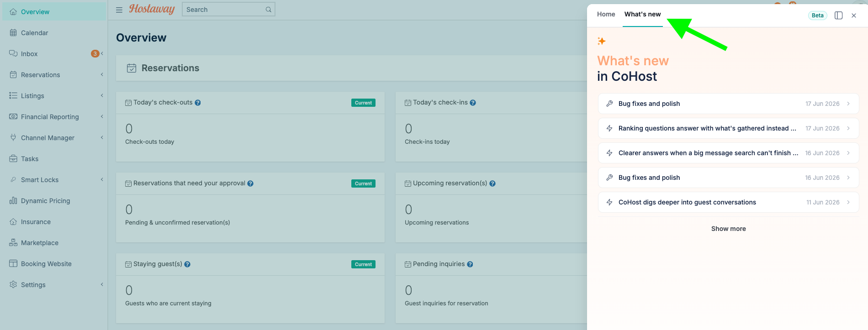This screenshot has height=330, width=868.
Task: Click the Dynamic Pricing chart icon
Action: tap(13, 201)
